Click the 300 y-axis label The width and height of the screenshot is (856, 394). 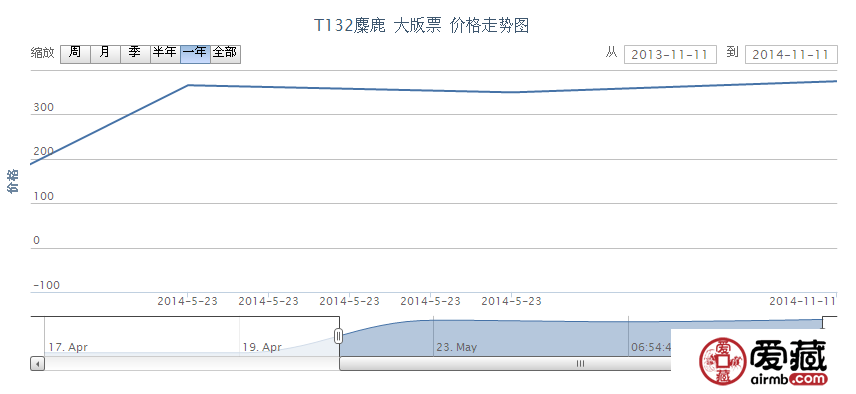[x=44, y=108]
